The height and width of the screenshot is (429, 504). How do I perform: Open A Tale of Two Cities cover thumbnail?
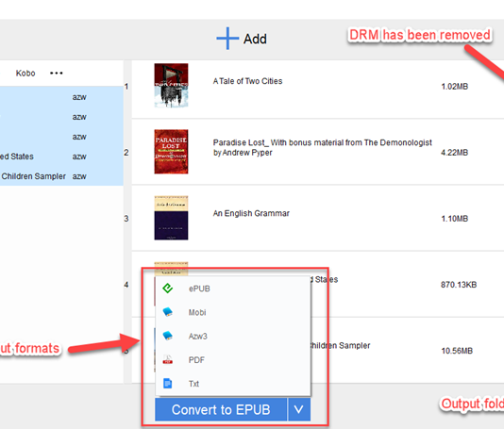(171, 86)
